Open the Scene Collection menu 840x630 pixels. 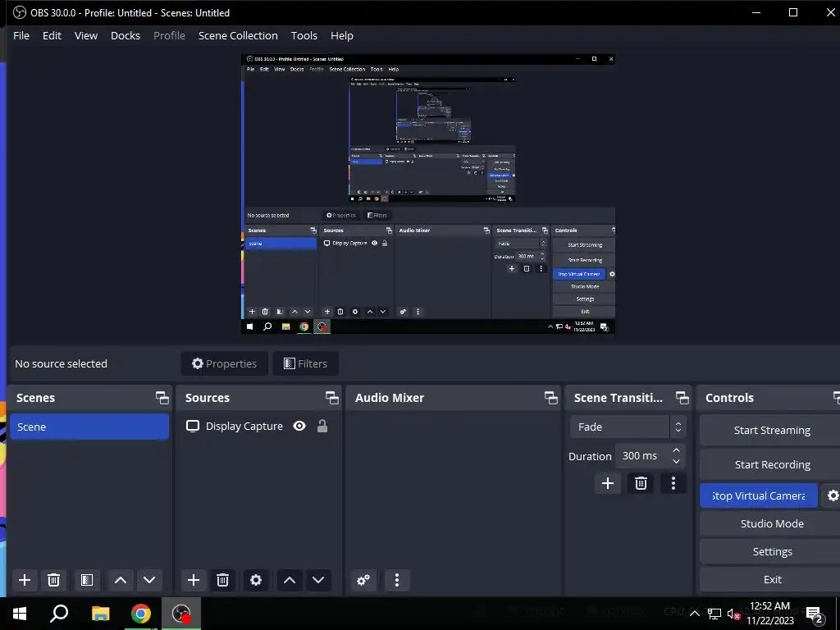click(238, 35)
